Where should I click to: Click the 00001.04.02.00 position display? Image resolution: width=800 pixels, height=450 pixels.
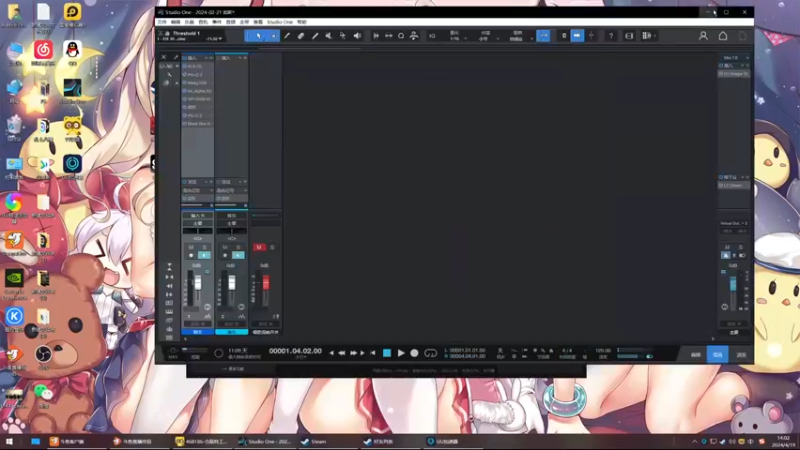295,351
